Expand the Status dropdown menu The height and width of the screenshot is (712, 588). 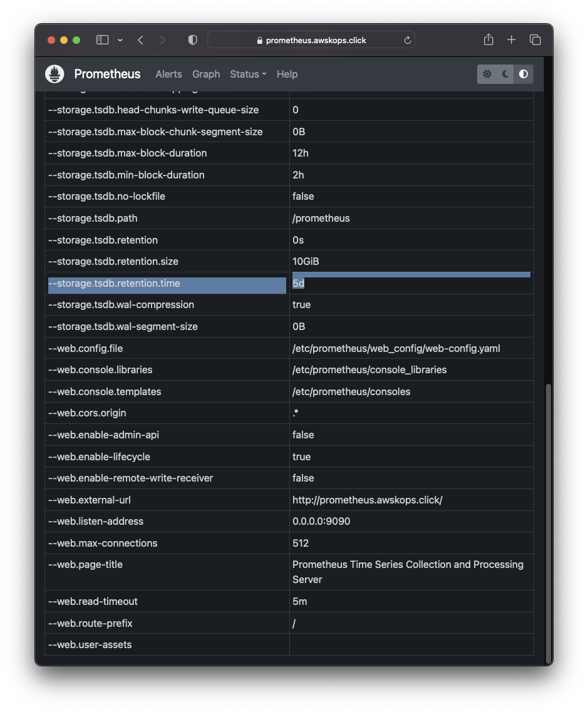pyautogui.click(x=248, y=74)
